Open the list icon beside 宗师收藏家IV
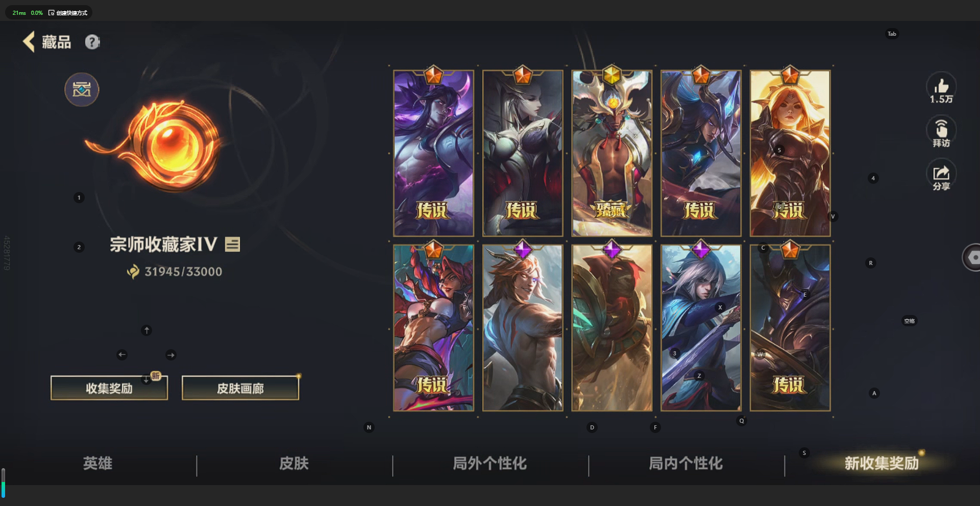 [232, 245]
